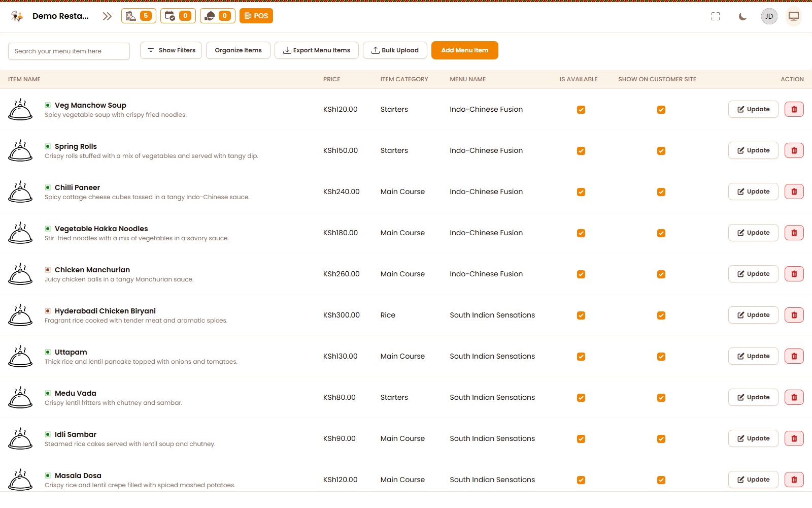
Task: Click the Demo Restaurant name header
Action: tap(60, 16)
